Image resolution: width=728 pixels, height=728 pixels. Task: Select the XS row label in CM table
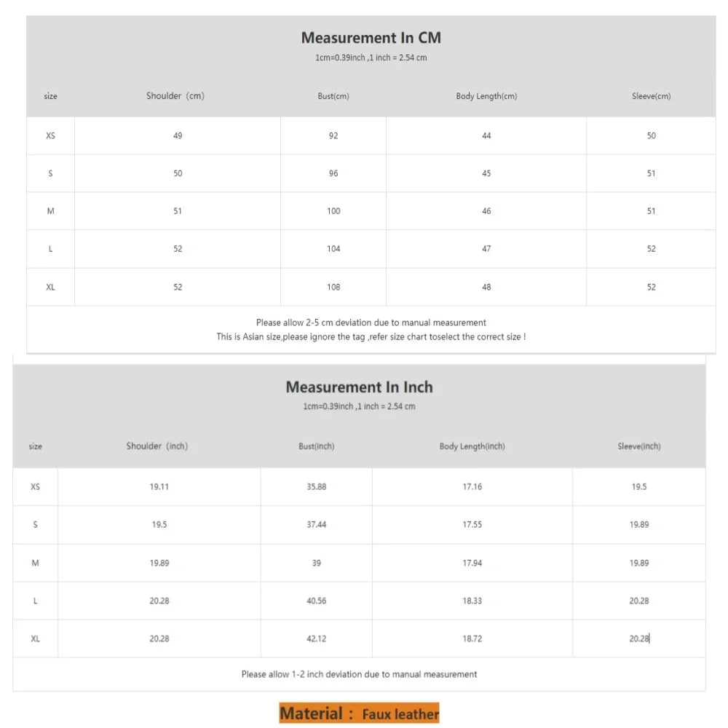click(50, 135)
